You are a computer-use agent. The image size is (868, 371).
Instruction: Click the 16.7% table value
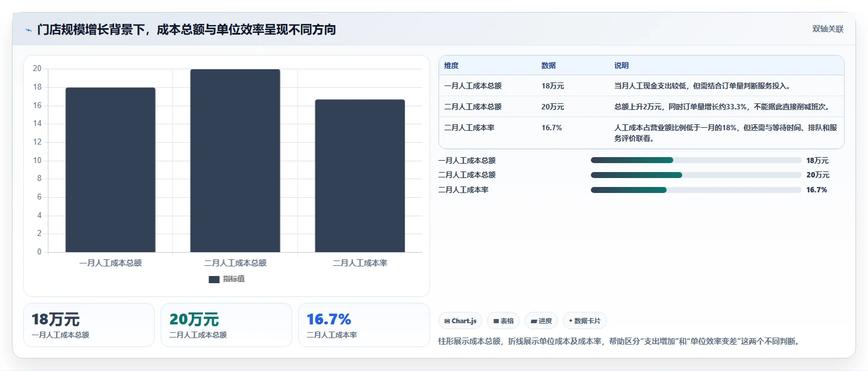click(551, 128)
